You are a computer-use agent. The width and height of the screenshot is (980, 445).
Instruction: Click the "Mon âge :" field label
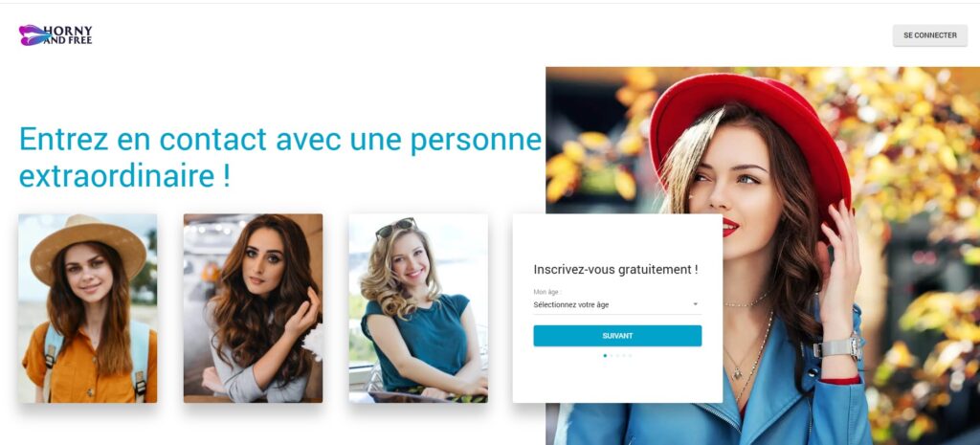pos(546,292)
